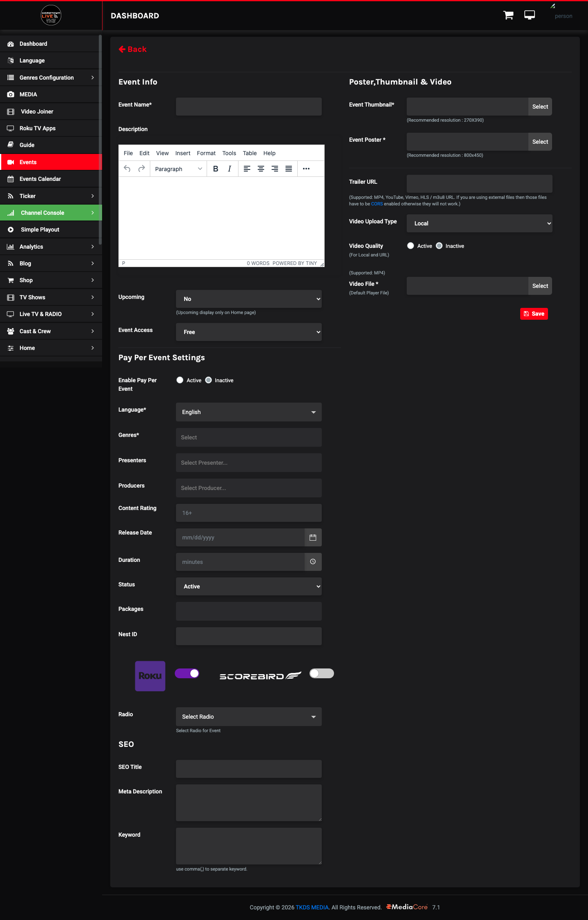
Task: Click Select for Video File
Action: click(x=540, y=286)
